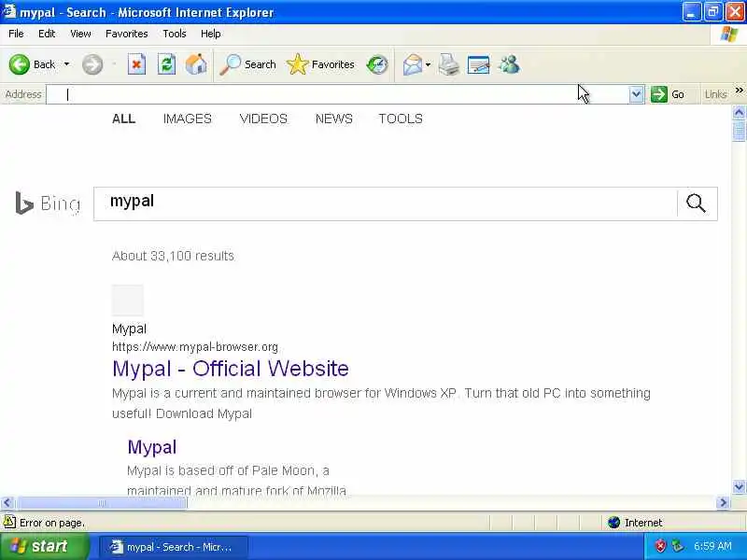Click the https://www.mypal-browser.org URL text
Image resolution: width=747 pixels, height=560 pixels.
195,346
